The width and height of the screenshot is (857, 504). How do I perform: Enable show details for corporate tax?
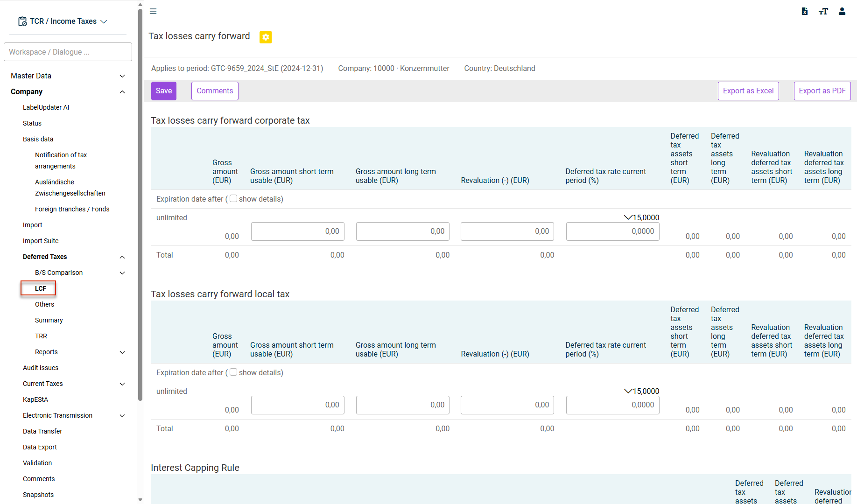click(x=233, y=199)
